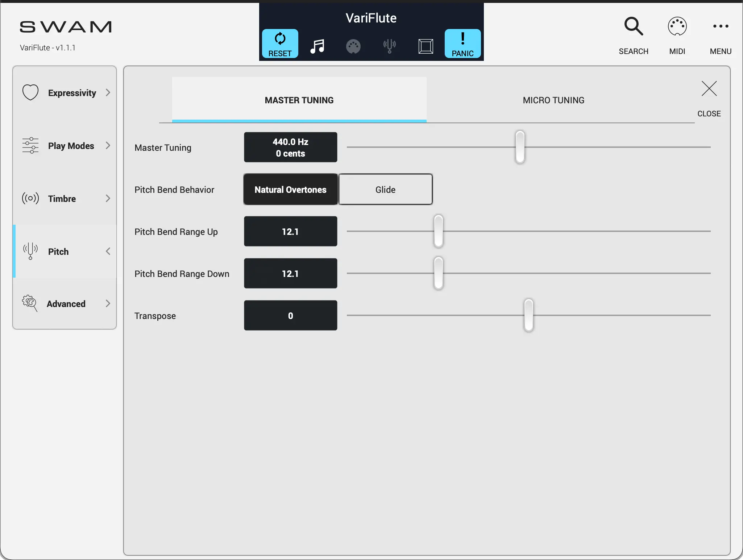
Task: Click the RESET button in header
Action: pos(280,43)
